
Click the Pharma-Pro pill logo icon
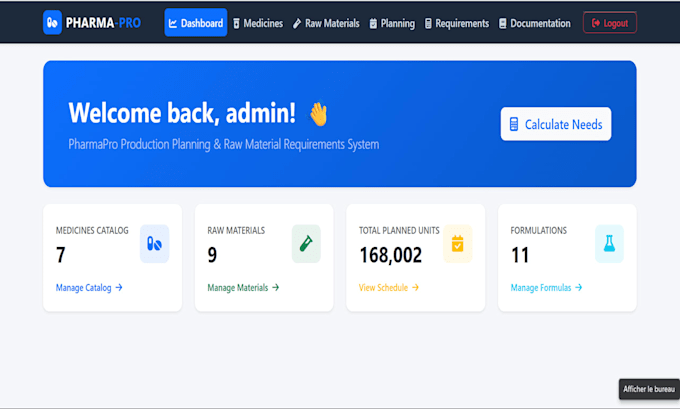click(x=52, y=23)
